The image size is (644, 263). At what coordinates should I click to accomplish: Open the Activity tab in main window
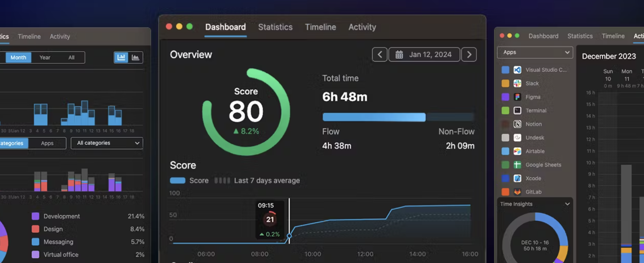[x=362, y=27]
